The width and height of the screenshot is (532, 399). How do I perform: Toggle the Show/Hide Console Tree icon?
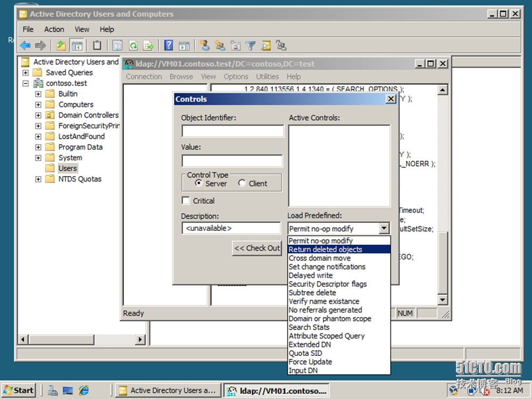[x=77, y=45]
